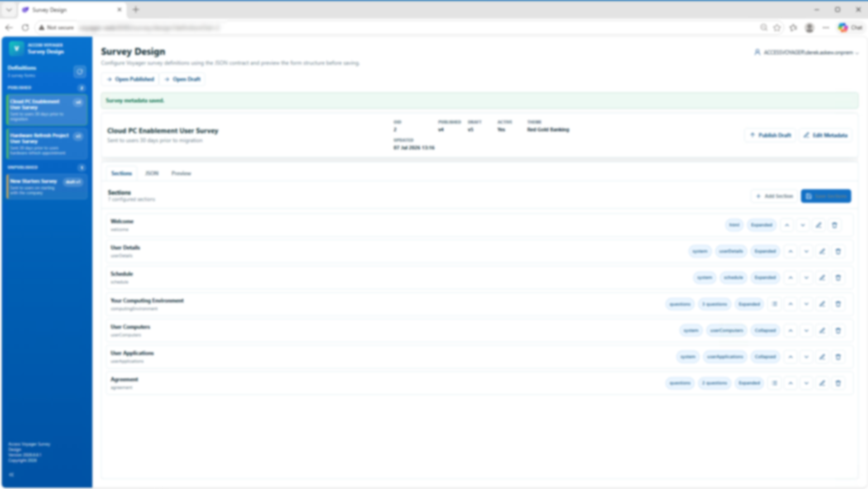Edit the Schedule section

822,278
